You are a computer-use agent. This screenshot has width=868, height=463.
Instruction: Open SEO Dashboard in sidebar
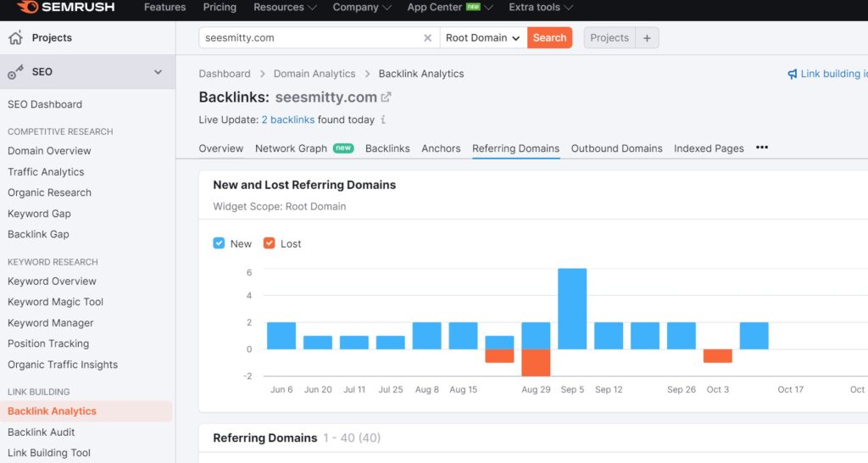pos(45,104)
